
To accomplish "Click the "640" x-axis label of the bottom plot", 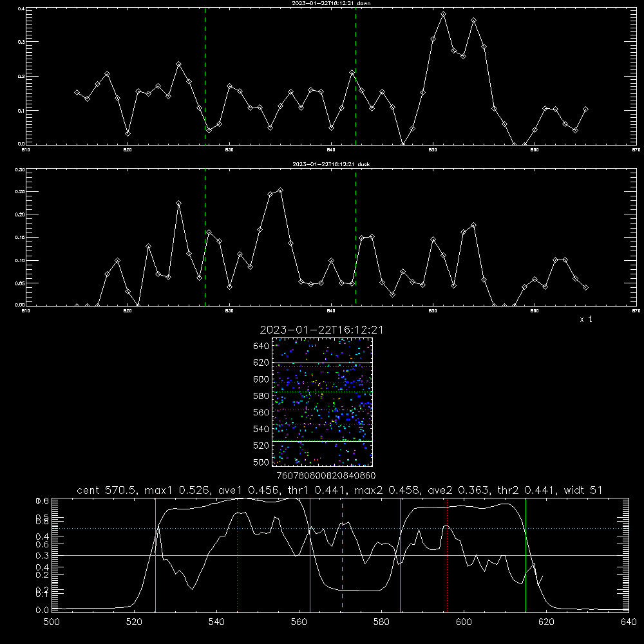I will 629,622.
